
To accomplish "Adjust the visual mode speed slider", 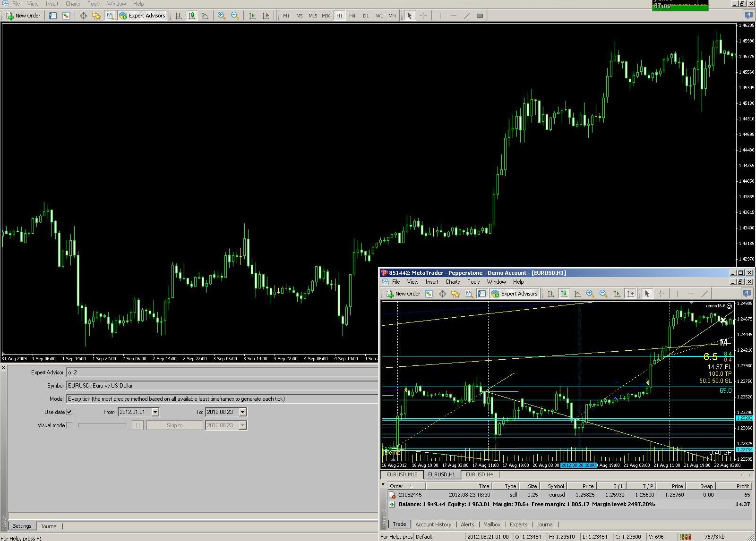I will pos(102,425).
